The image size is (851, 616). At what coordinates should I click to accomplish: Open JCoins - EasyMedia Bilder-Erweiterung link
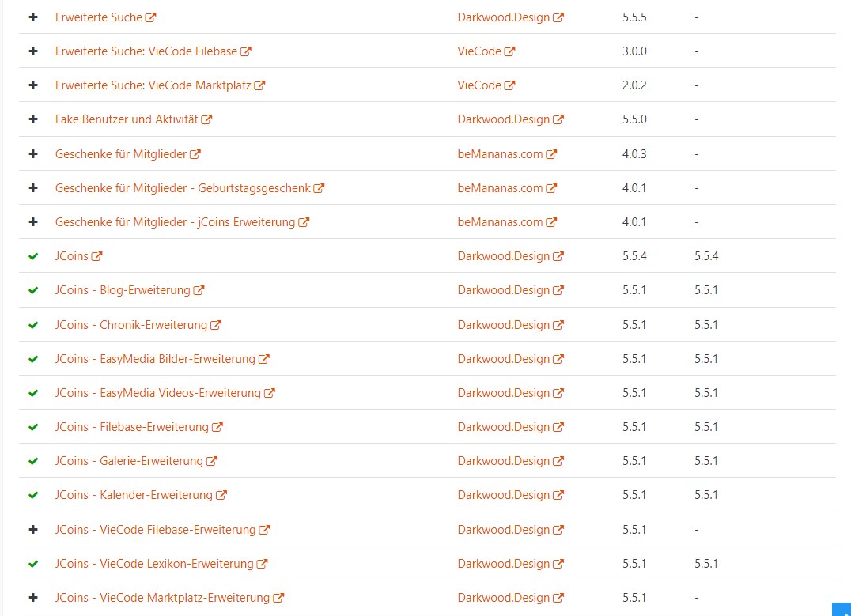tap(155, 359)
